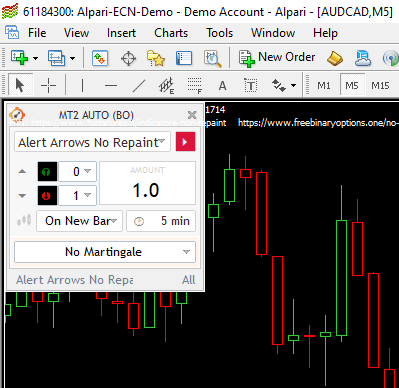
Task: Open the Strategy Tester magnifier icon
Action: point(212,59)
